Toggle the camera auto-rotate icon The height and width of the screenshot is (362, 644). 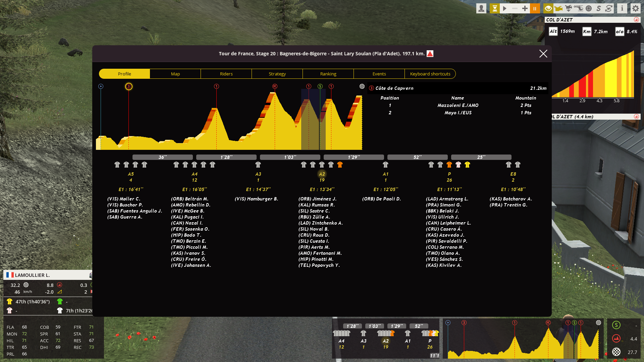point(609,8)
